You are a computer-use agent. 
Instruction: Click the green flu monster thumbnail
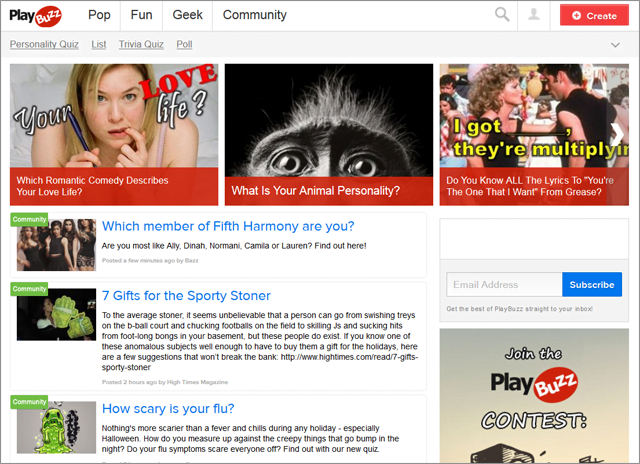tap(56, 427)
